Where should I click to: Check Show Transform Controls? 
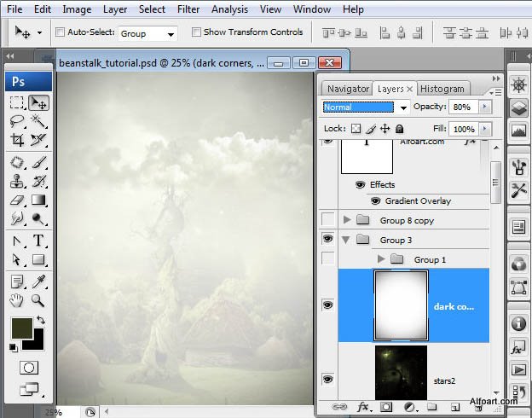196,32
